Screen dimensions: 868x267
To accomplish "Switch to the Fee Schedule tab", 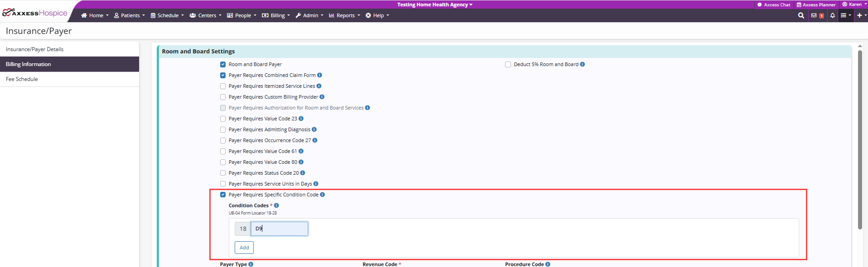I will click(22, 79).
